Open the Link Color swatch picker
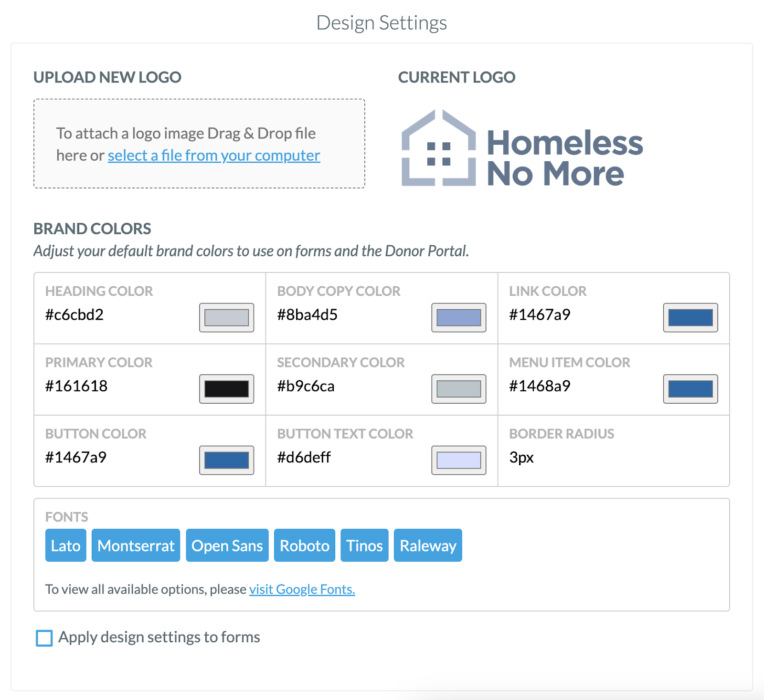Viewport: 764px width, 700px height. click(690, 317)
